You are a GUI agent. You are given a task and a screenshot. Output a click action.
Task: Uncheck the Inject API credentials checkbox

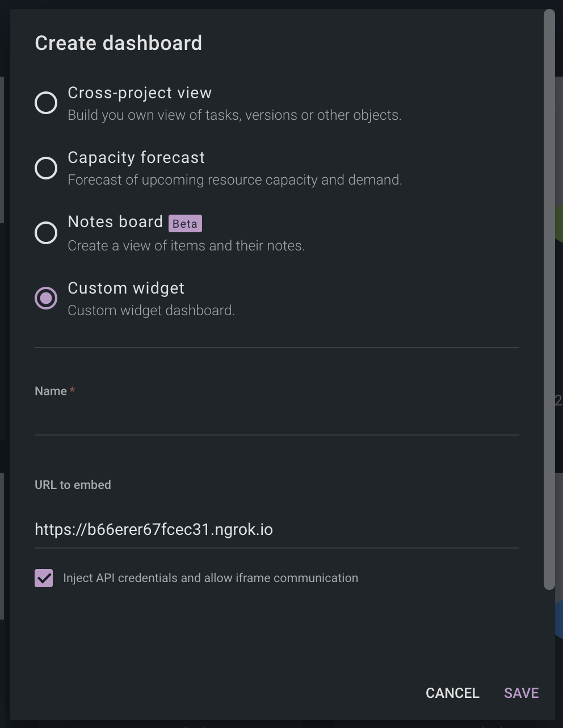(x=44, y=578)
